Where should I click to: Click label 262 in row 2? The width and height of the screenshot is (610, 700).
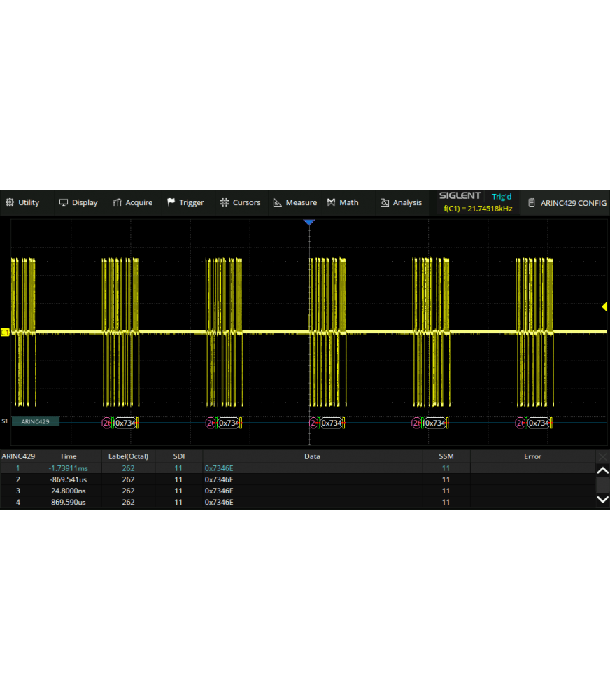(128, 479)
